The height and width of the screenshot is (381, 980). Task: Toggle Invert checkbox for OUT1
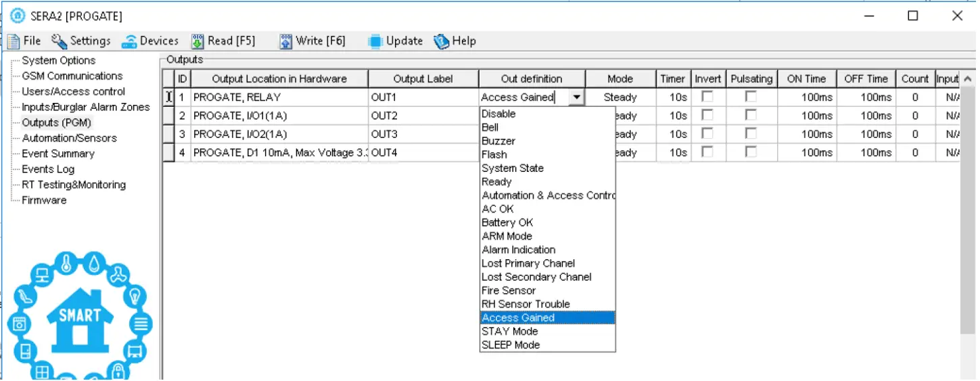pos(707,97)
